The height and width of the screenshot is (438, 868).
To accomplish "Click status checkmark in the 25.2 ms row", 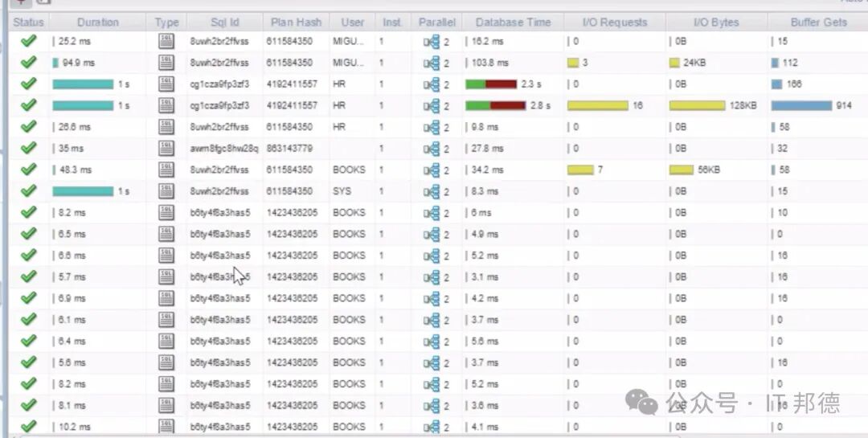I will pyautogui.click(x=28, y=41).
